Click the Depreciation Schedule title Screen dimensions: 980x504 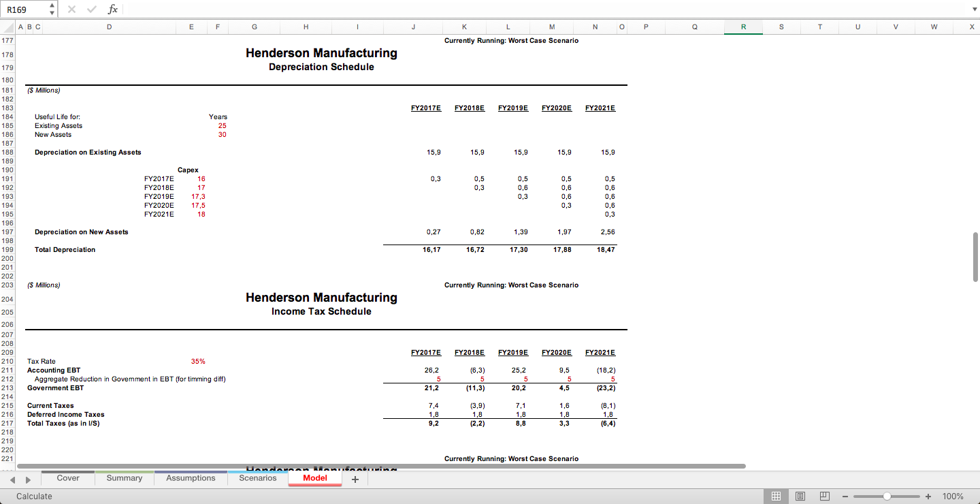[x=321, y=67]
